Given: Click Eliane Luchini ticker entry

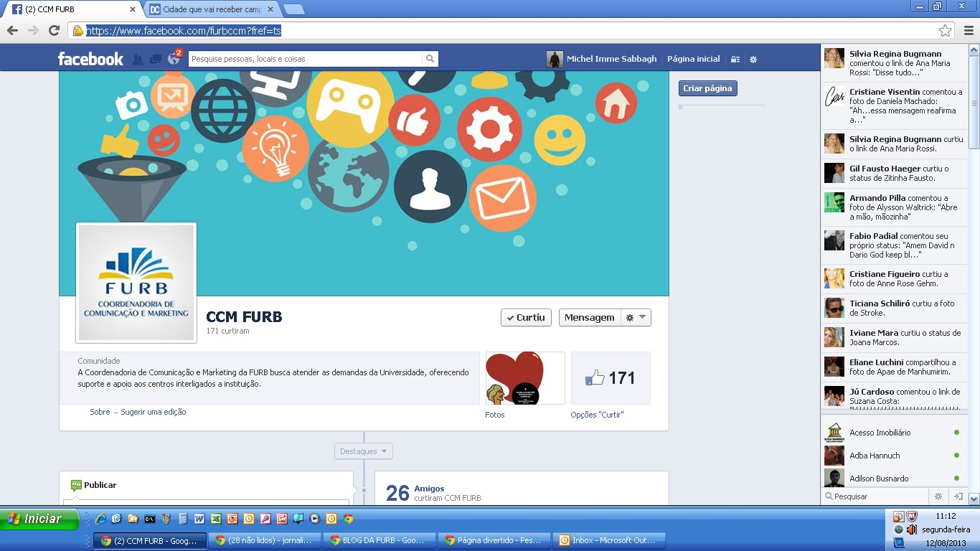Looking at the screenshot, I should pyautogui.click(x=895, y=367).
